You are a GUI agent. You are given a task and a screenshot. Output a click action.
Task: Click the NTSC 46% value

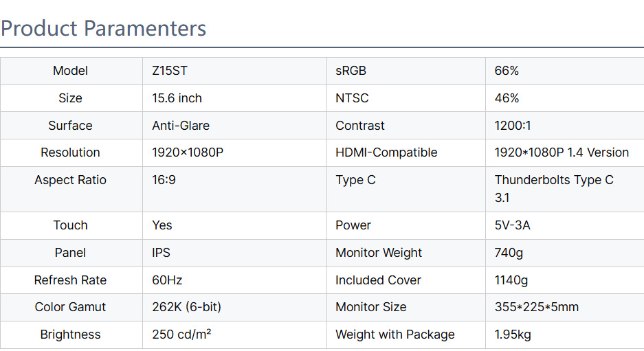(x=507, y=98)
